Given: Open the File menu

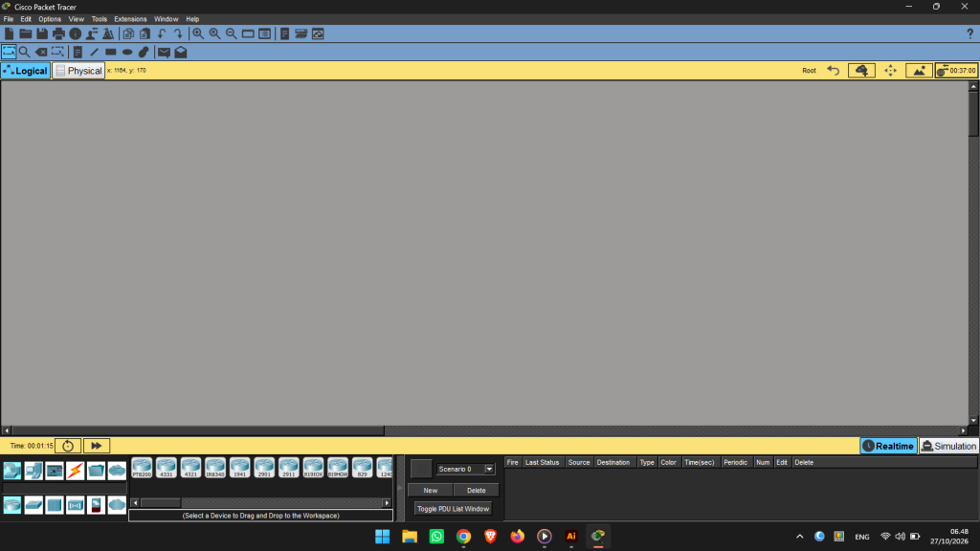Looking at the screenshot, I should tap(9, 19).
